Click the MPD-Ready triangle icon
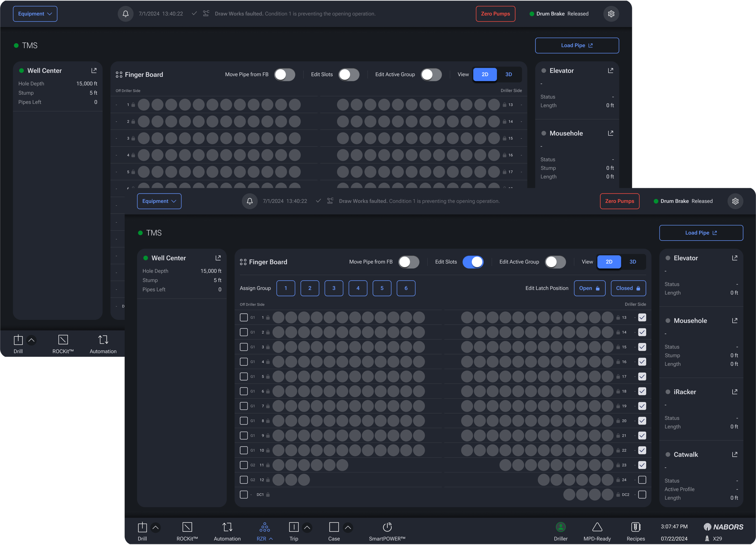756x545 pixels. (x=597, y=527)
